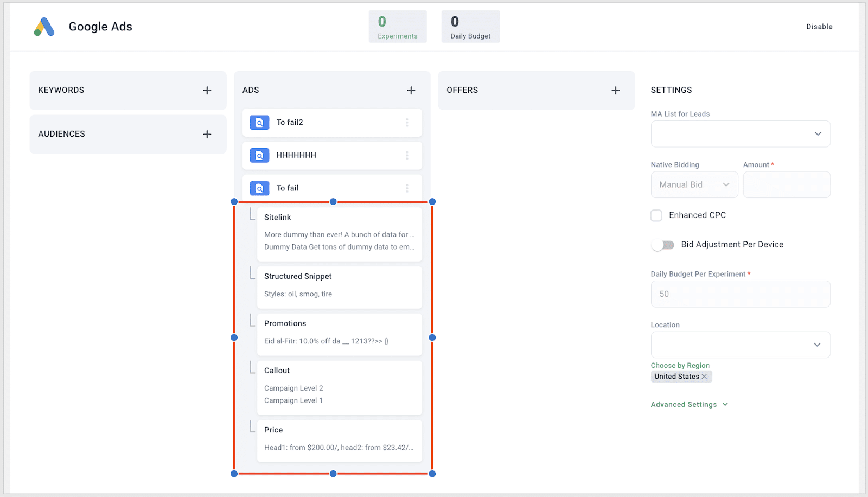Click the search ad icon beside HHHHHHH
The image size is (868, 497).
(259, 155)
